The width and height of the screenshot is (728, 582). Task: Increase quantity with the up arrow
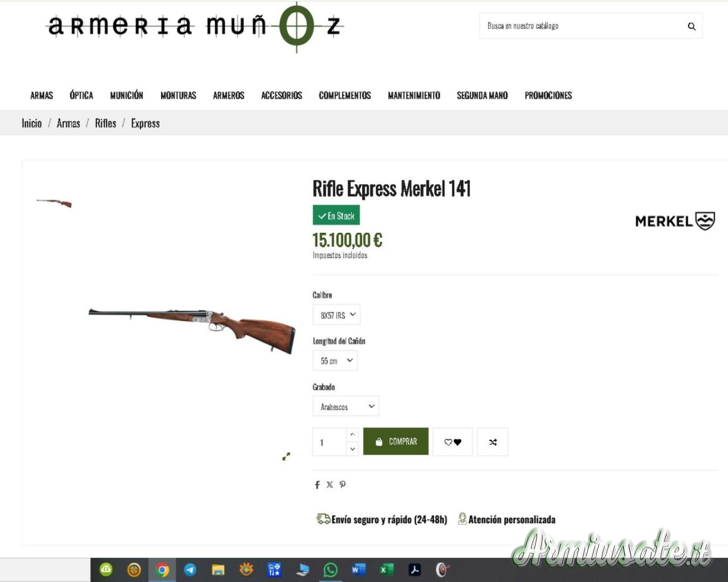tap(353, 435)
